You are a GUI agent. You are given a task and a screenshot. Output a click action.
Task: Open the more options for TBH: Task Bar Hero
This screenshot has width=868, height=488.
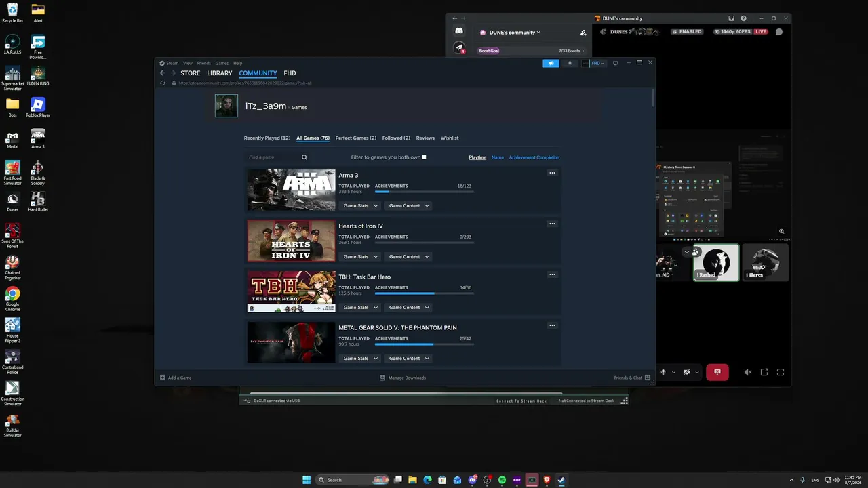click(552, 274)
